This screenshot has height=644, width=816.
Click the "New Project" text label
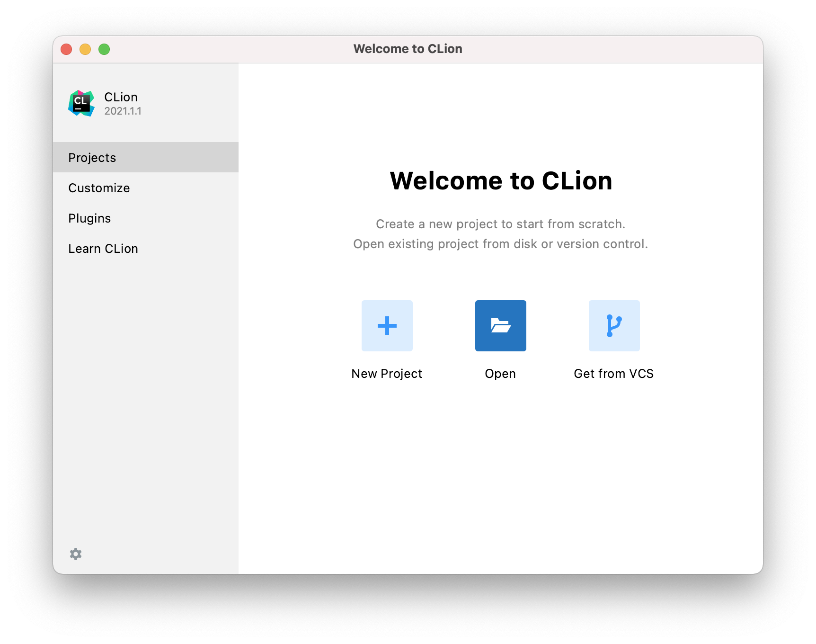(387, 374)
